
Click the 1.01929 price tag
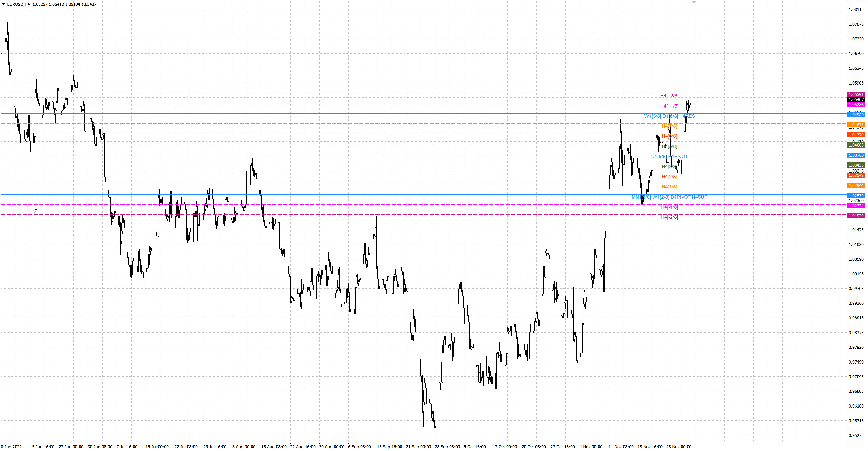(x=856, y=216)
